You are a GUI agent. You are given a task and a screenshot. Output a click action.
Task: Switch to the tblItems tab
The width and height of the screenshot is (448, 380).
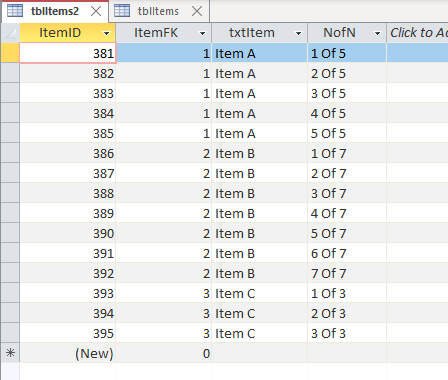pyautogui.click(x=158, y=11)
